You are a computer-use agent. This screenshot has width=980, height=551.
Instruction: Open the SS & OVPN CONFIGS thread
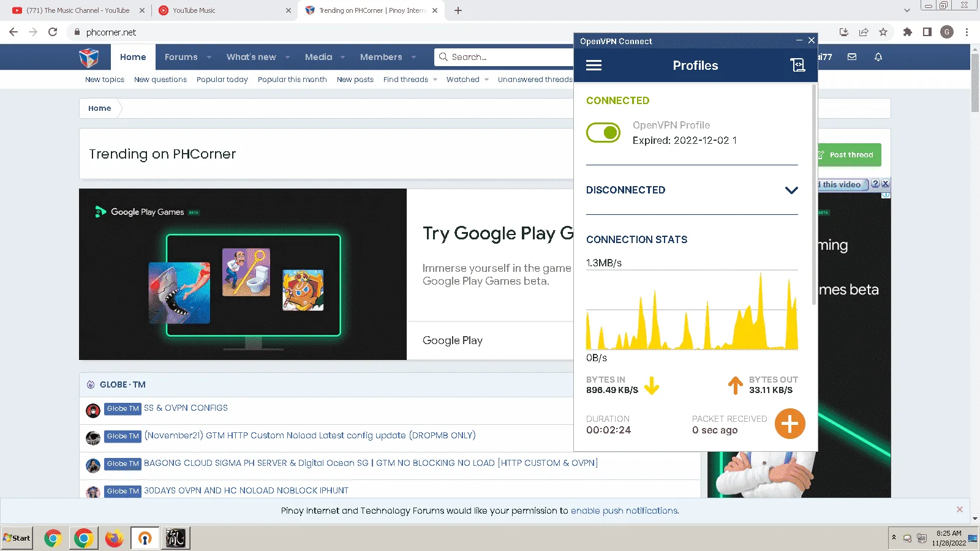pyautogui.click(x=186, y=408)
